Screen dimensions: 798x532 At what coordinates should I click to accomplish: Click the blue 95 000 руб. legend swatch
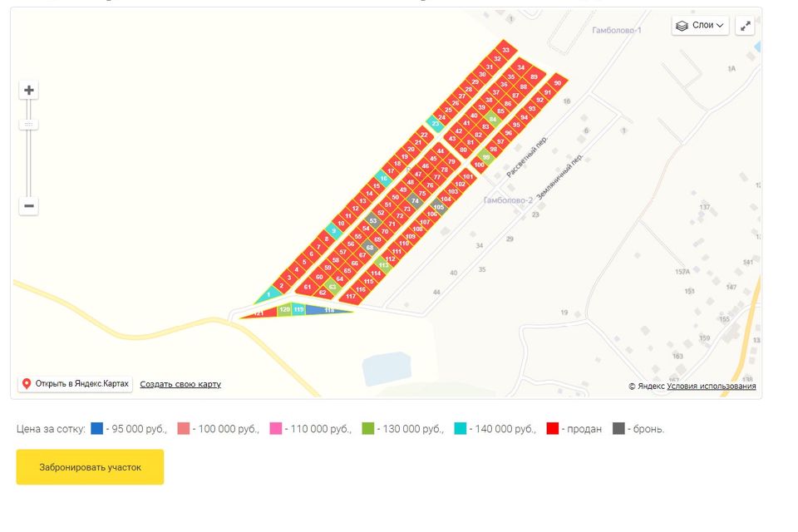pyautogui.click(x=96, y=429)
